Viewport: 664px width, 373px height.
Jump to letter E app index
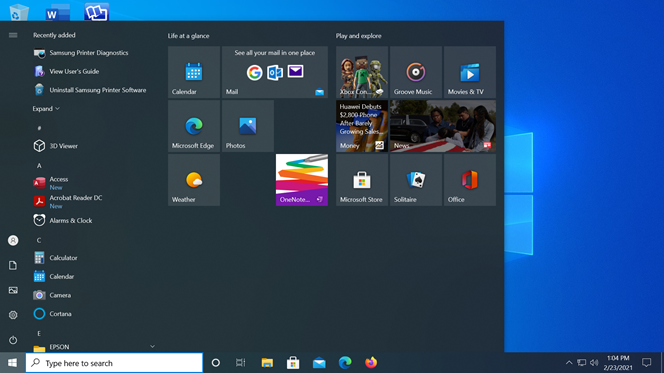(x=39, y=334)
